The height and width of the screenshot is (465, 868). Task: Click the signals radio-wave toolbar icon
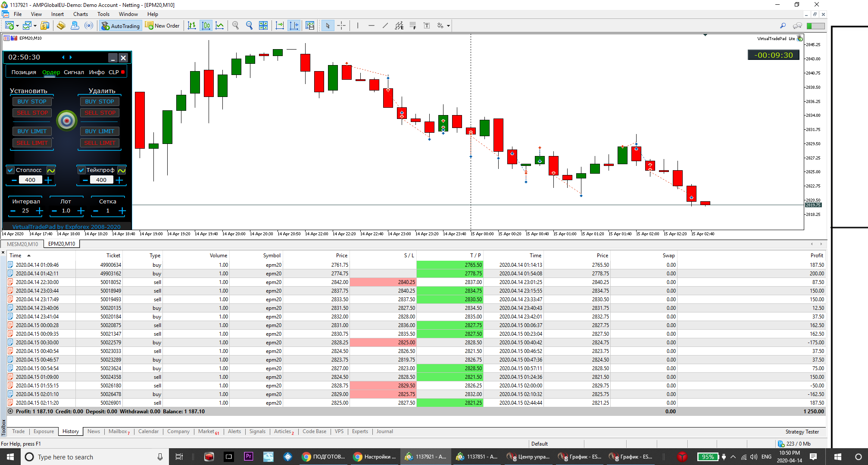(x=89, y=26)
